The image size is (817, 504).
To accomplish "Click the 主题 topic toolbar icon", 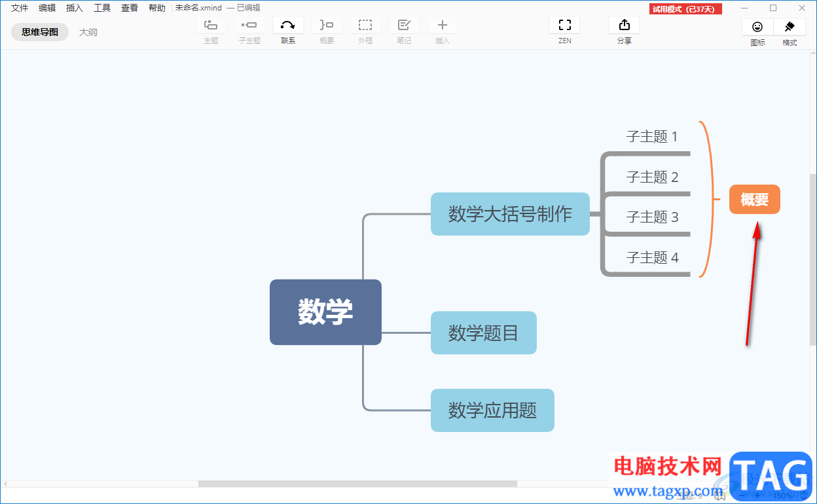I will click(211, 25).
